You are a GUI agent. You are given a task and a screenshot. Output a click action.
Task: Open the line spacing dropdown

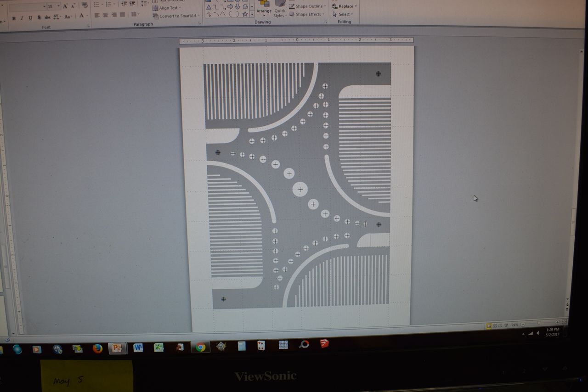pos(145,4)
